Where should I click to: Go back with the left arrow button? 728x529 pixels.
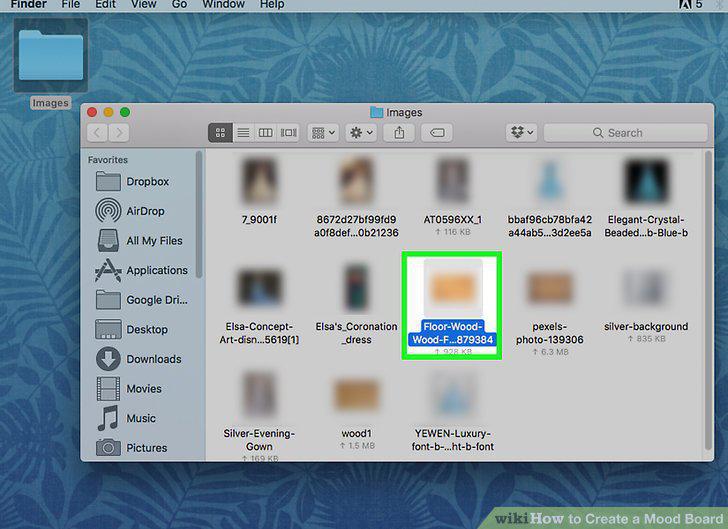(x=98, y=133)
